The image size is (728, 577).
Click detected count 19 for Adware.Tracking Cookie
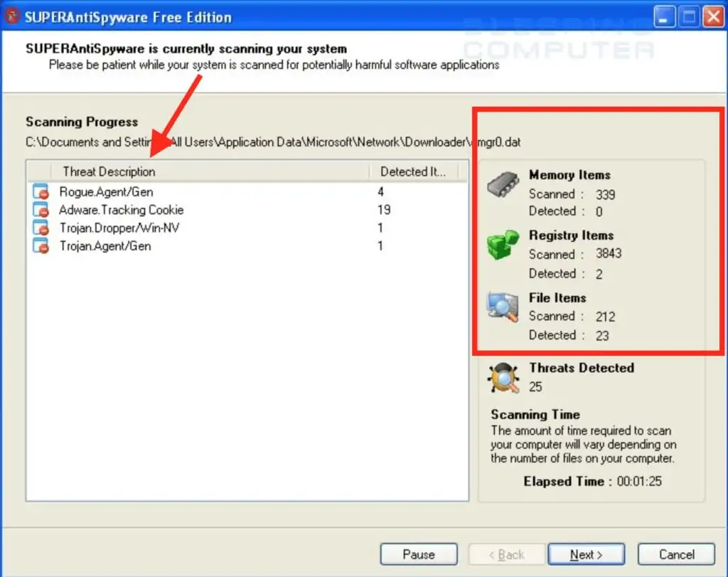coord(384,210)
